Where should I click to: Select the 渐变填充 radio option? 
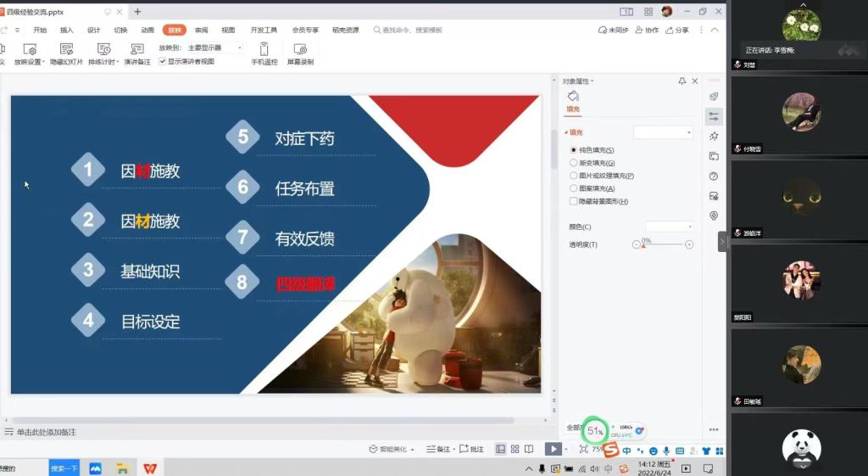tap(574, 163)
